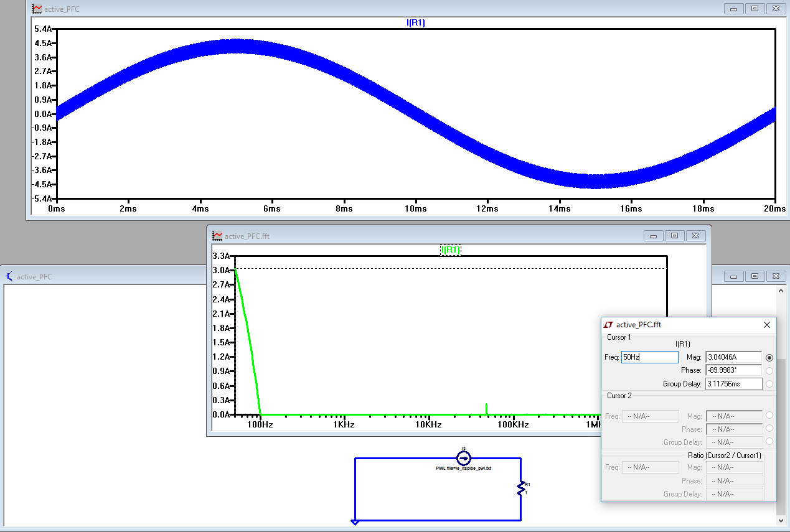Click the 1KHz label on FFT axis
This screenshot has width=790, height=532.
point(344,424)
